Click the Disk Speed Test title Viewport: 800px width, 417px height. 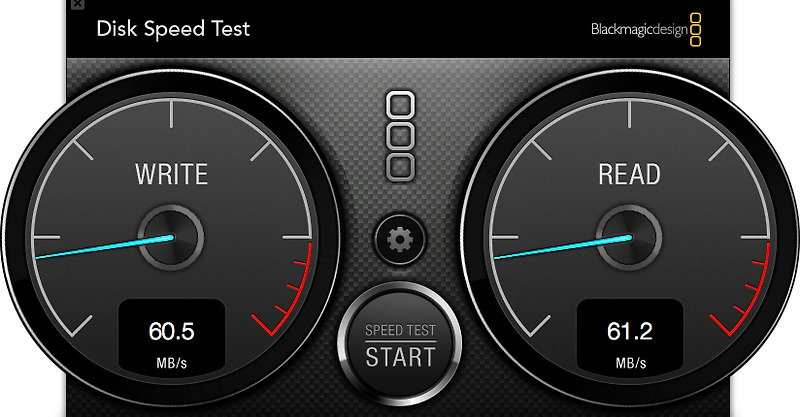(x=173, y=29)
